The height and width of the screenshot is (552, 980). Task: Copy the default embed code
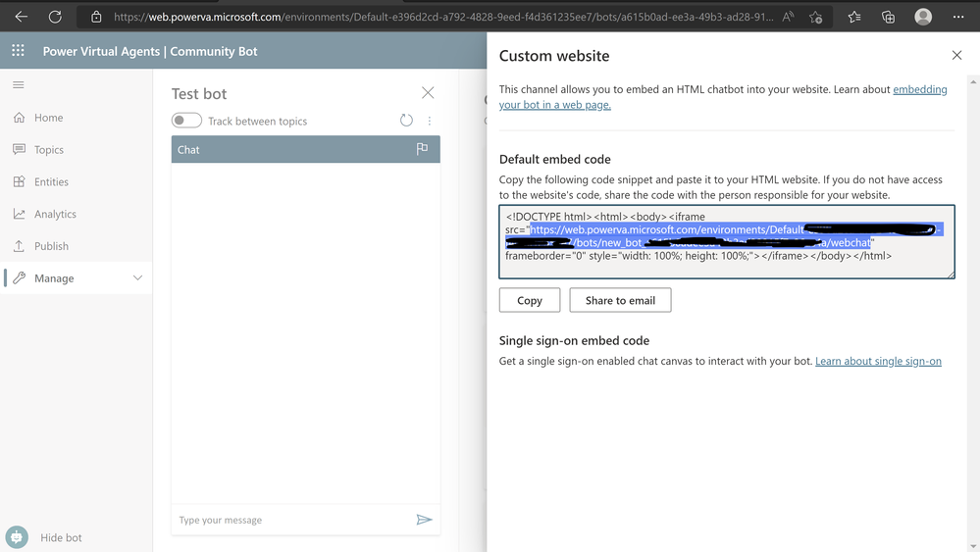click(530, 300)
